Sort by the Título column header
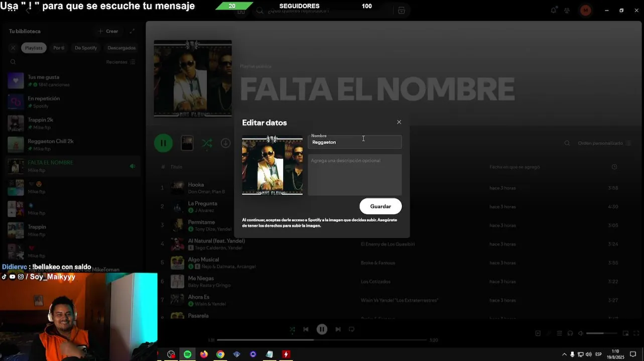Screen dimensions: 644x361 point(176,166)
